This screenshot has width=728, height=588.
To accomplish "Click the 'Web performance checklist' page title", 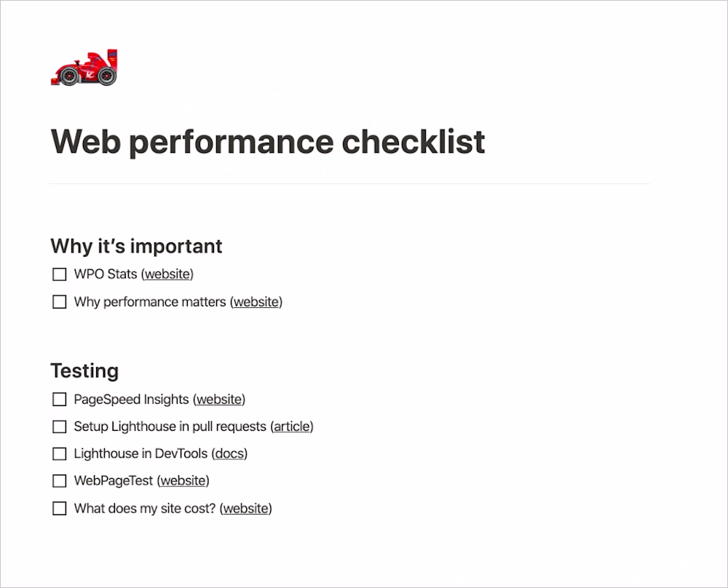I will pos(267,141).
